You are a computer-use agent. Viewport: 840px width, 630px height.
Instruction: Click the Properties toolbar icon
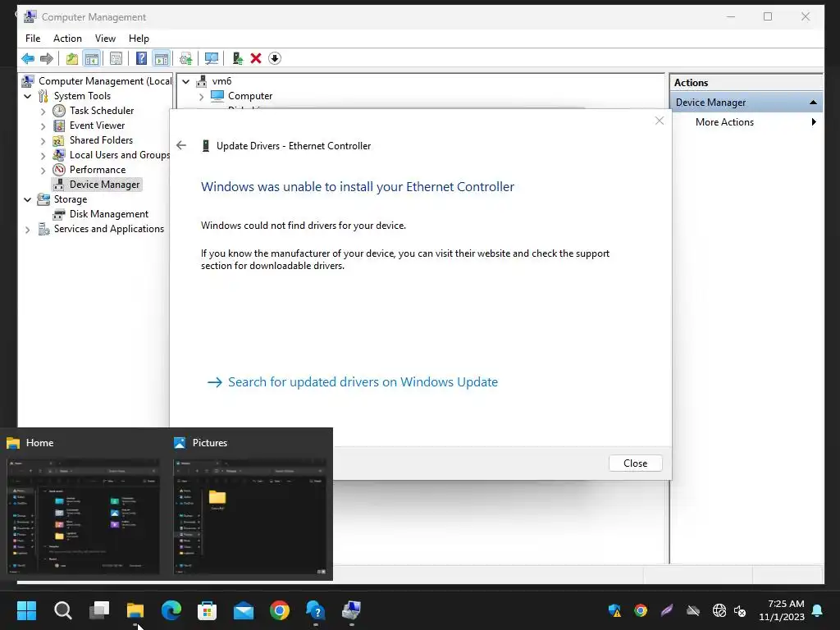[x=116, y=58]
